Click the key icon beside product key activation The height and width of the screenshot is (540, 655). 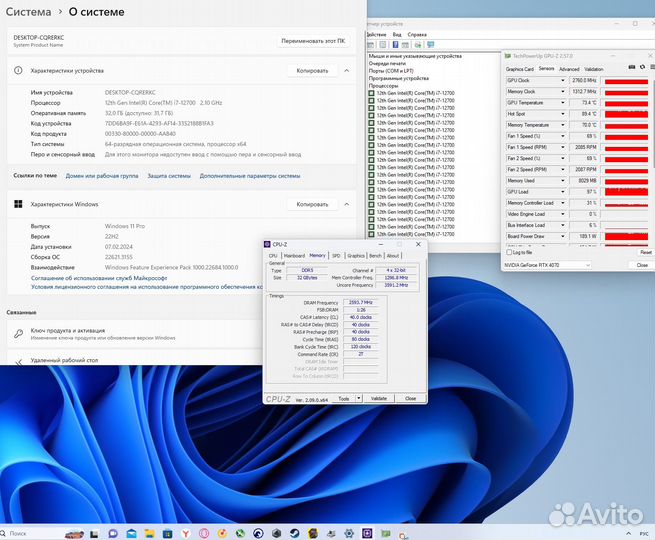tap(18, 334)
